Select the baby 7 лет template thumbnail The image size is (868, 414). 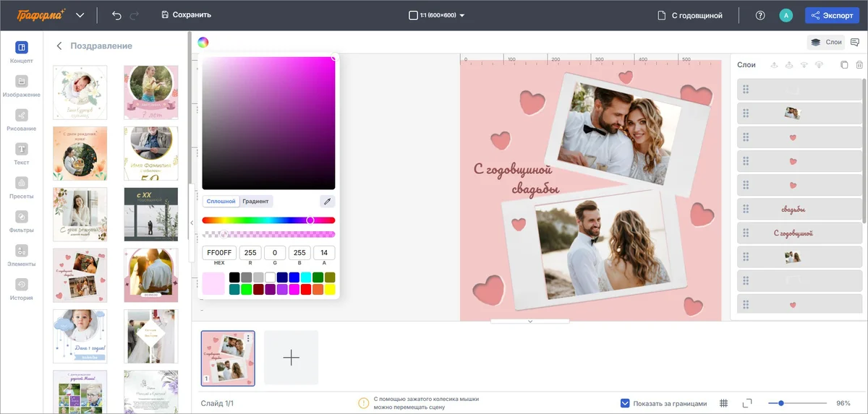(x=151, y=92)
